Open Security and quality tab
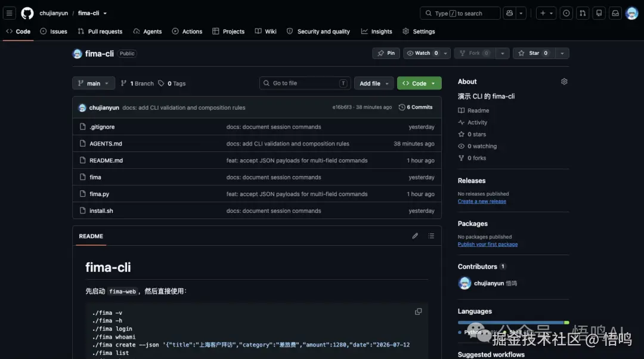Image resolution: width=644 pixels, height=359 pixels. coord(318,31)
